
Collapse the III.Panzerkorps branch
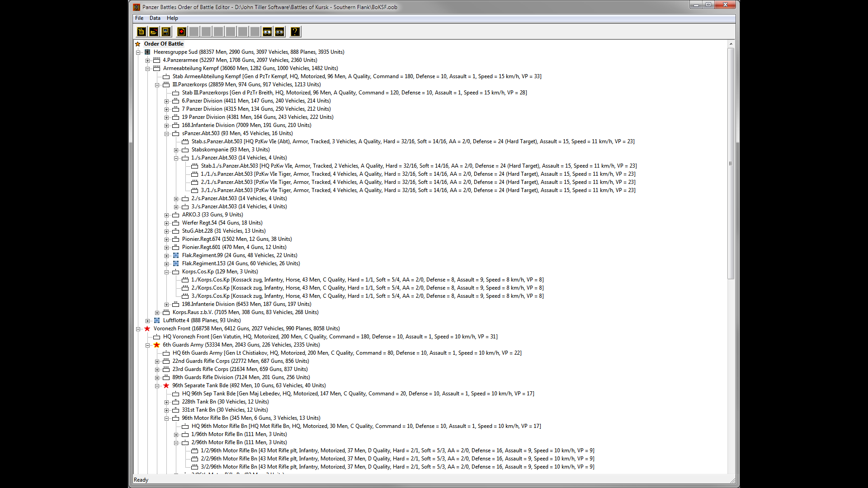(157, 85)
